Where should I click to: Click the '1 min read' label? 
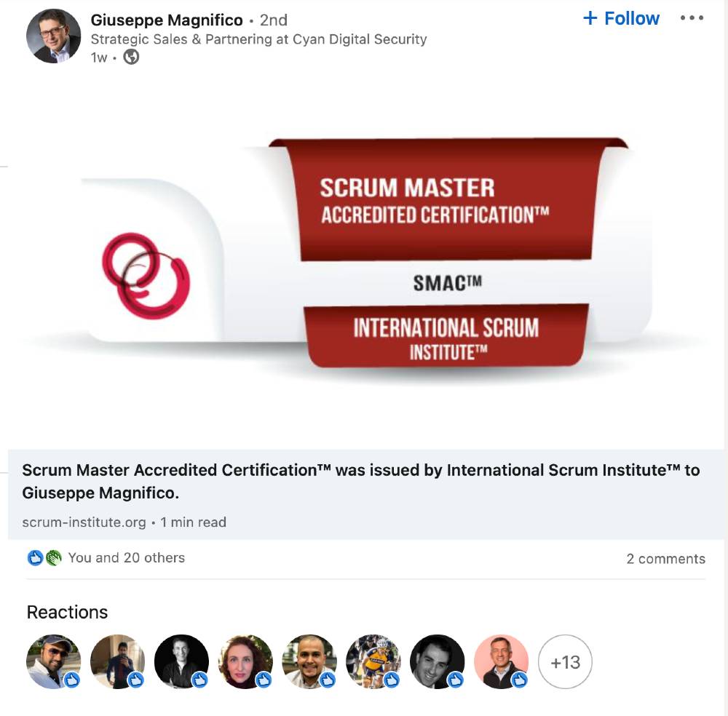193,522
